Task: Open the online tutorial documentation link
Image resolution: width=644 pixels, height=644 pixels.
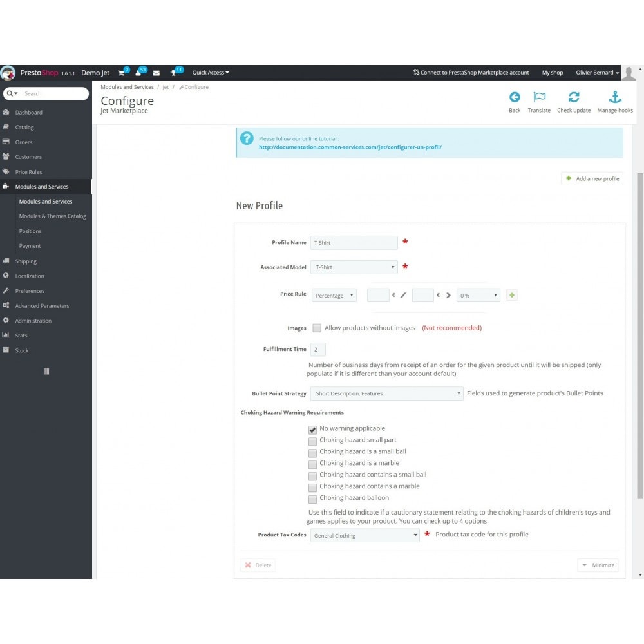Action: click(350, 147)
